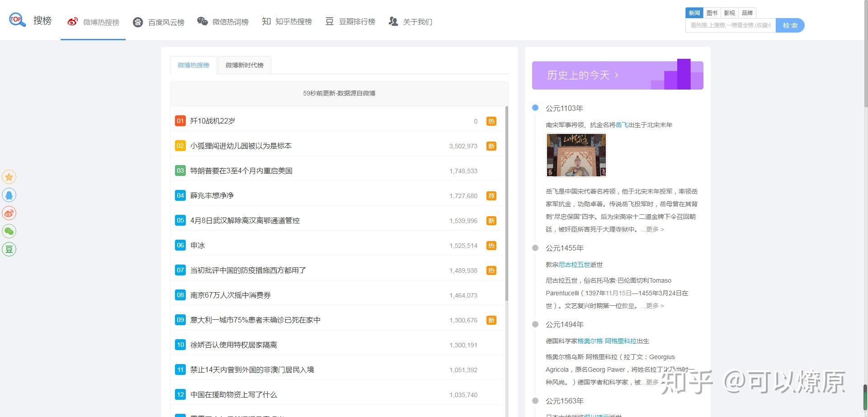Click the Douban share icon in left sidebar
868x417 pixels.
9,249
